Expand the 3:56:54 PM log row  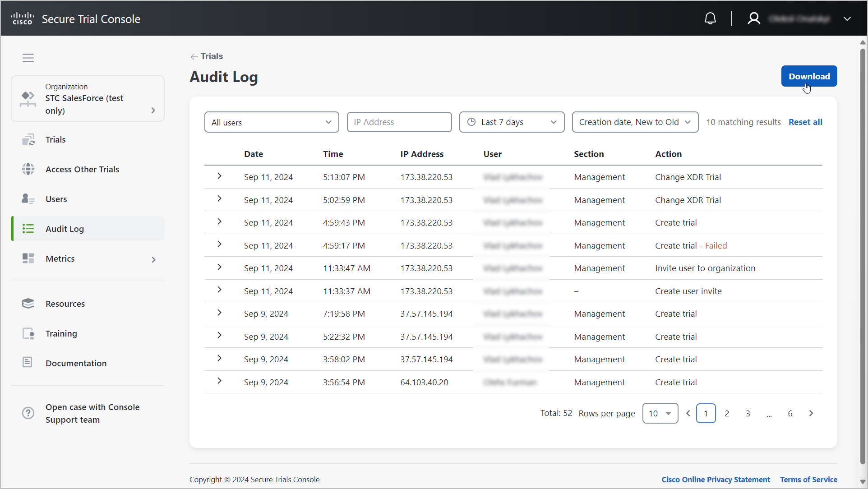(x=219, y=381)
